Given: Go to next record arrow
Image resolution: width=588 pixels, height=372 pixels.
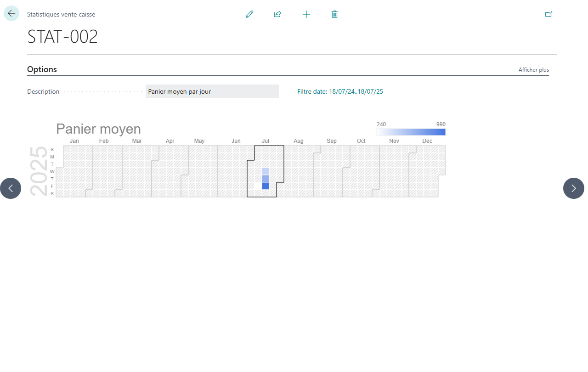Looking at the screenshot, I should coord(574,188).
